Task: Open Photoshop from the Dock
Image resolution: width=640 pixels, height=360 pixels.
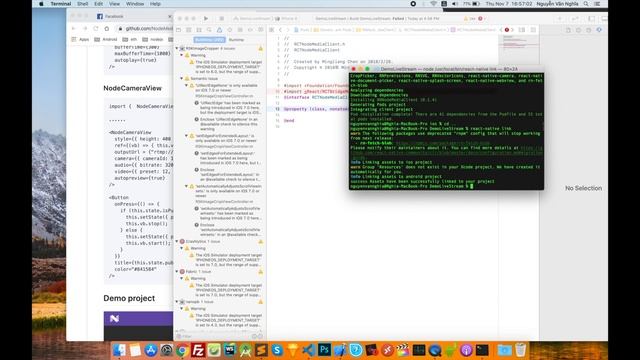Action: (x=324, y=350)
